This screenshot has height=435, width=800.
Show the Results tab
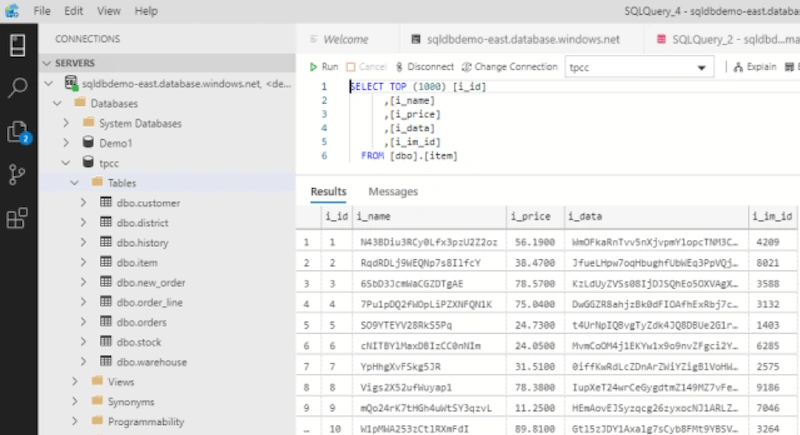coord(329,191)
